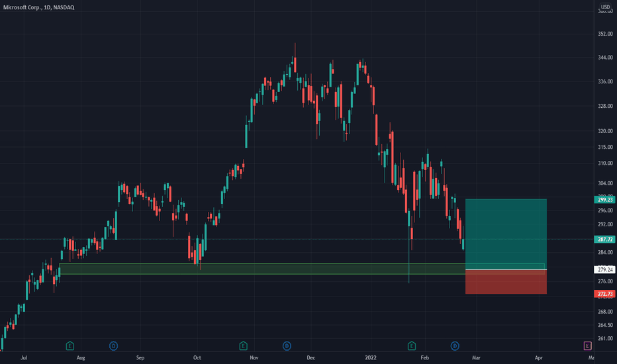
Task: Click the Aug label on time axis
Action: pos(81,357)
